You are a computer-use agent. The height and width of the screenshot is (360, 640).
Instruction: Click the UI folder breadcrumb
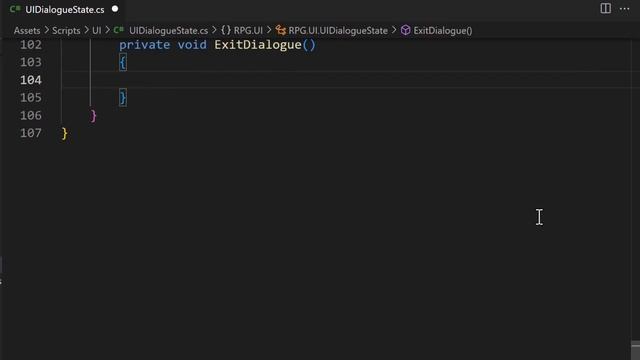[x=97, y=31]
